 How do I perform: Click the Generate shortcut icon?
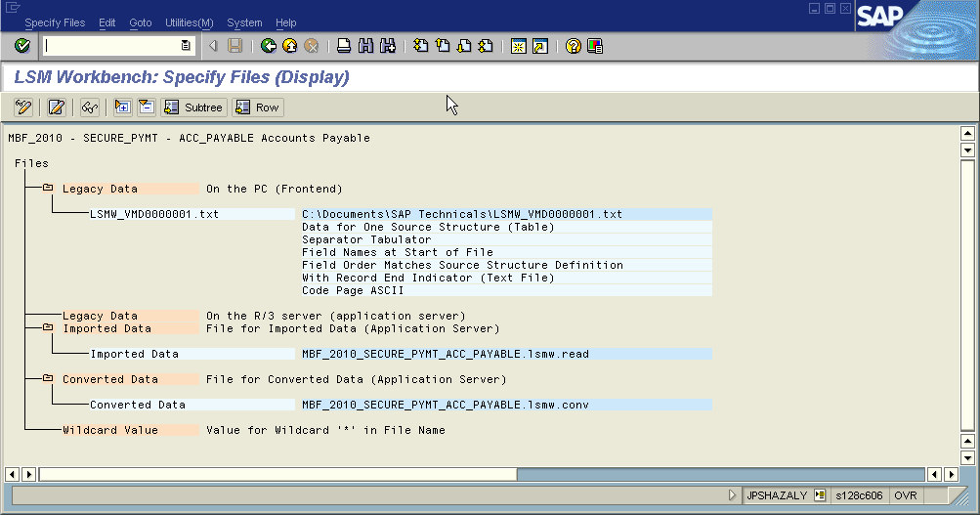(x=540, y=46)
